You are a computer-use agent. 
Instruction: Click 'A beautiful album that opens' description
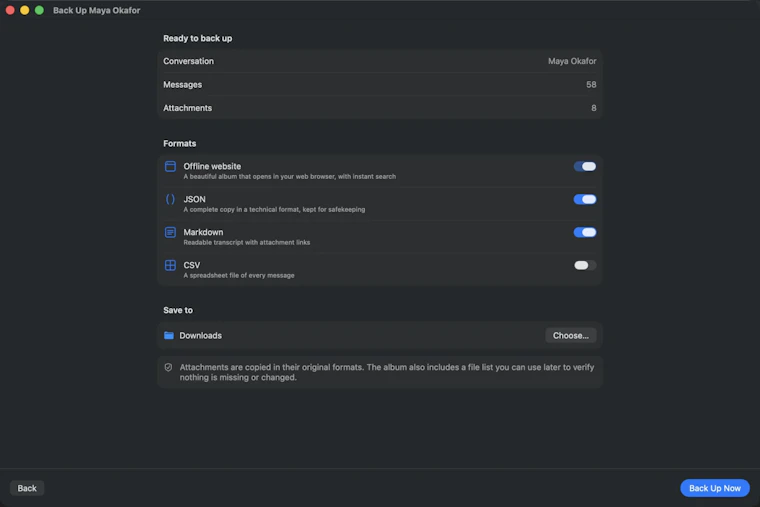[x=289, y=176]
